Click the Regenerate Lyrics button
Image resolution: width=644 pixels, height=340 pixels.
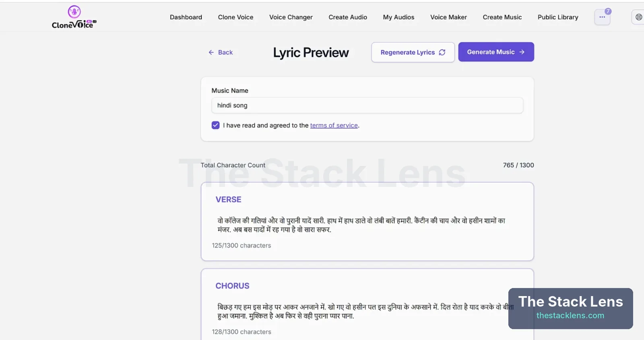coord(413,52)
